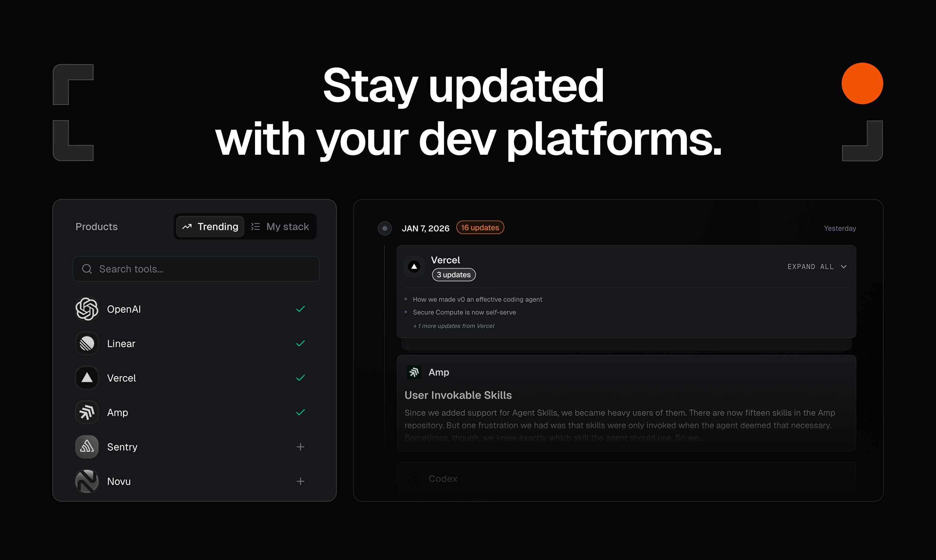Viewport: 936px width, 560px height.
Task: Untick the checkmark next to Linear
Action: coord(300,343)
